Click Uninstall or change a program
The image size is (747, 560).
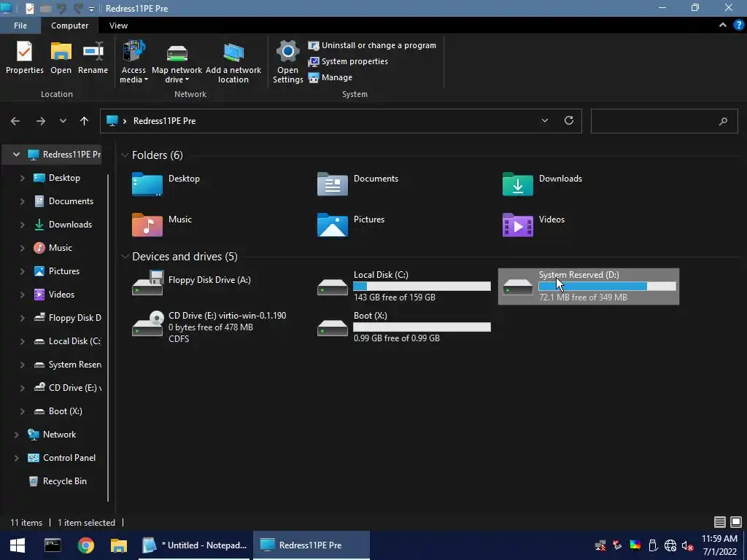pos(372,45)
